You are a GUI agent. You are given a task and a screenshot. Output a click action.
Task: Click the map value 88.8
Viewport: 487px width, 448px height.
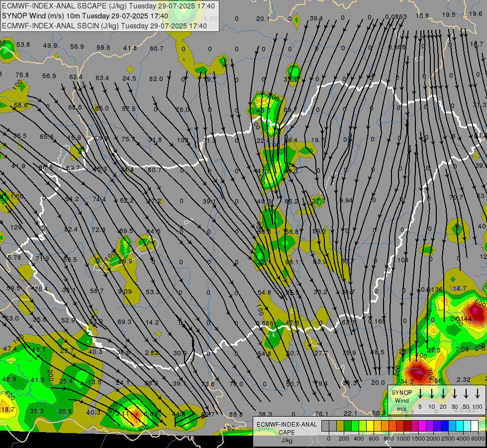(x=236, y=415)
